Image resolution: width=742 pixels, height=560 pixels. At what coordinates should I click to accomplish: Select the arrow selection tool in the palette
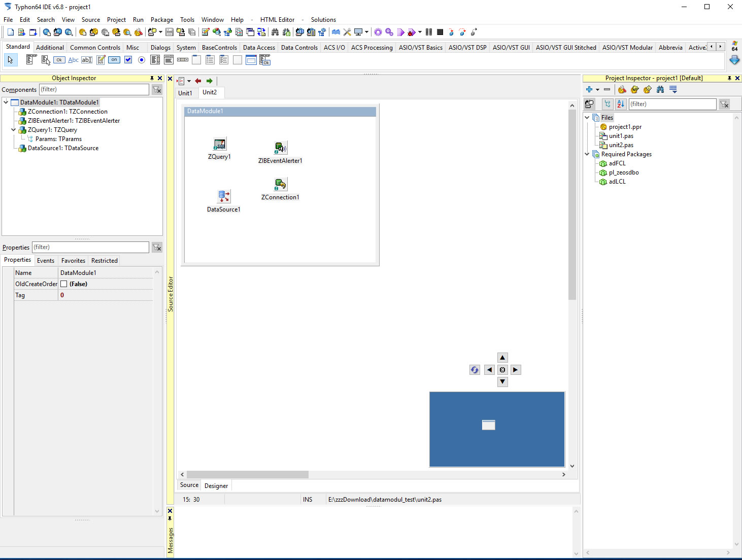(x=10, y=60)
